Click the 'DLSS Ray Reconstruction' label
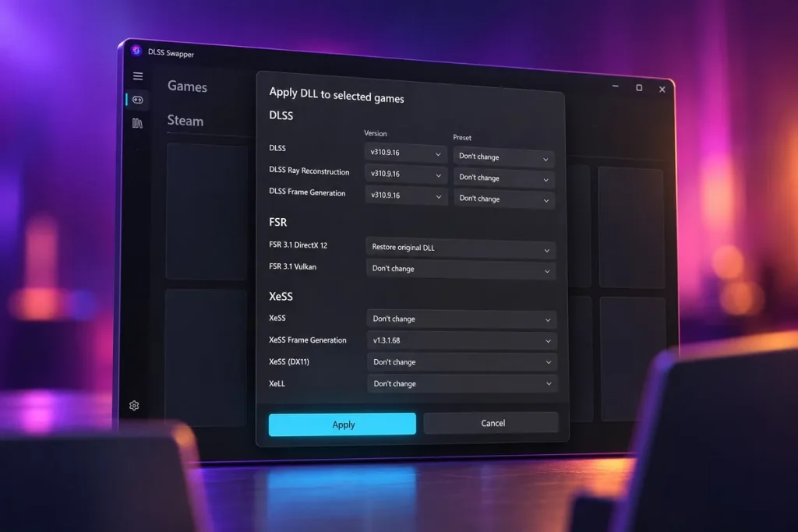The height and width of the screenshot is (532, 798). [x=309, y=171]
